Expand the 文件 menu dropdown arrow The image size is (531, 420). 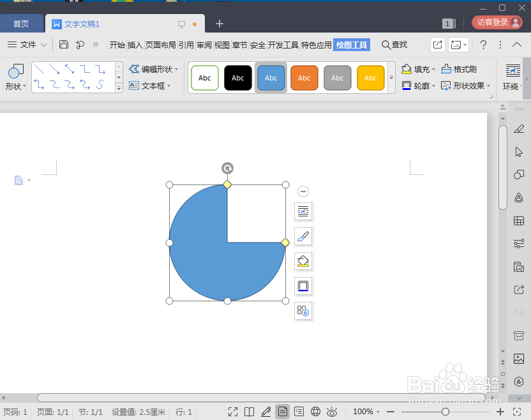tap(43, 45)
